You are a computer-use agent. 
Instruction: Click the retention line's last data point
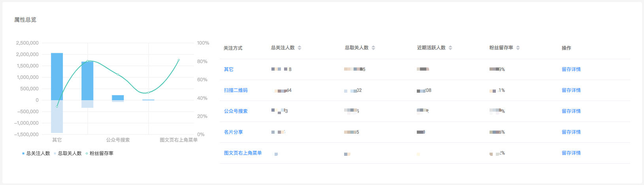[x=179, y=60]
